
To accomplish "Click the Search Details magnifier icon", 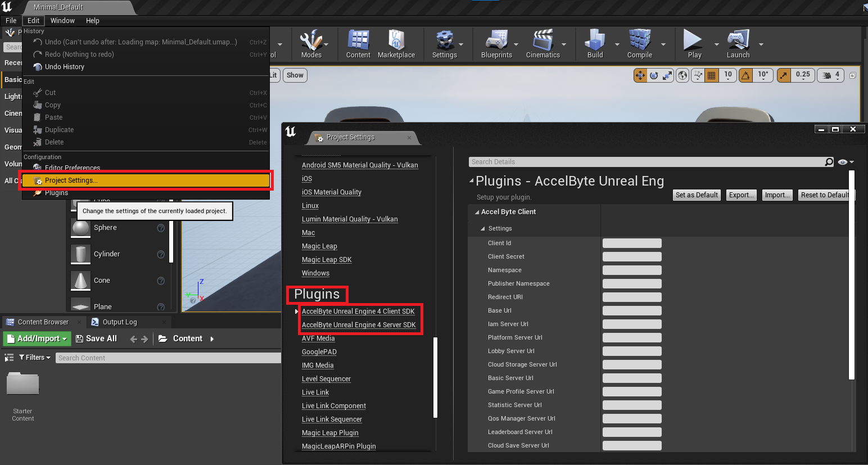I will click(829, 162).
